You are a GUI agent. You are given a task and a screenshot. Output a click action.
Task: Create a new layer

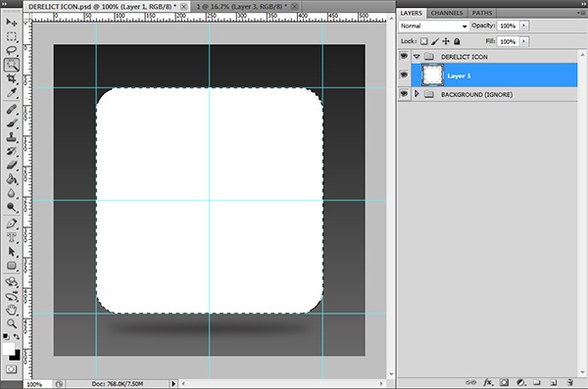(553, 382)
